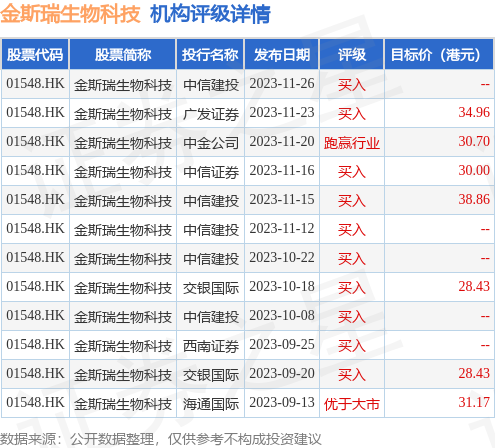Click the 优于大市 rating from 海通国际
Image resolution: width=495 pixels, height=448 pixels.
coord(352,404)
